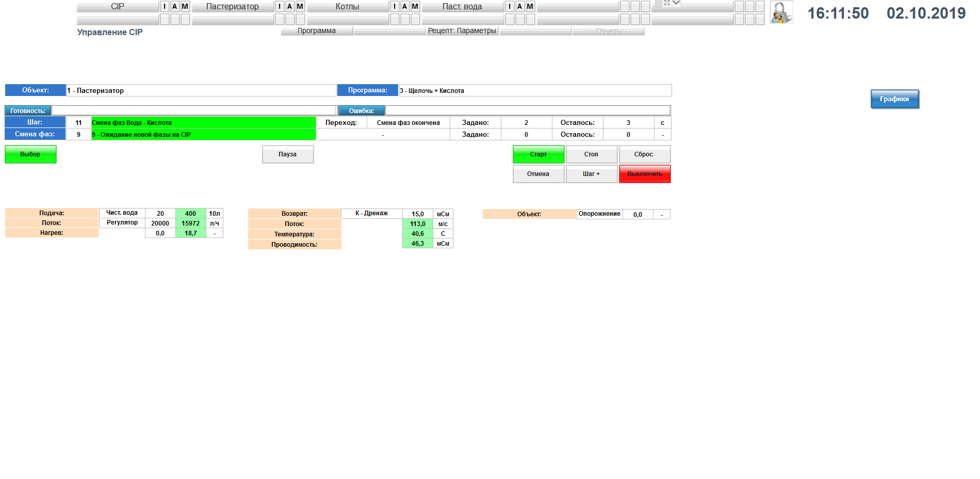The image size is (980, 479).
Task: Click the padlock user login icon
Action: pos(781,12)
